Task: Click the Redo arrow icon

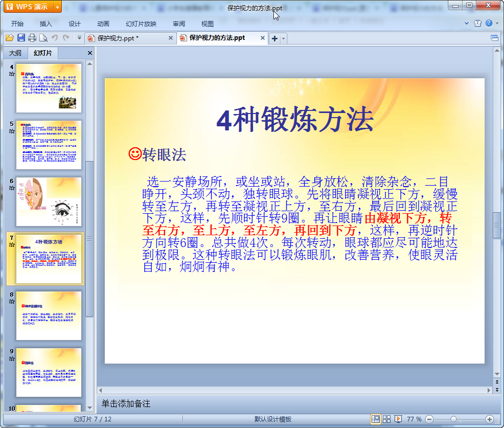Action: tap(66, 38)
